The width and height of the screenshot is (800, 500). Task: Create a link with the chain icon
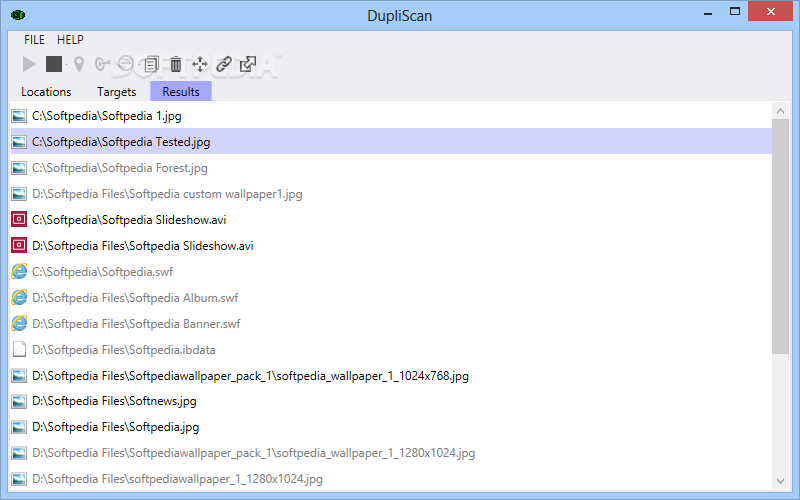[224, 64]
